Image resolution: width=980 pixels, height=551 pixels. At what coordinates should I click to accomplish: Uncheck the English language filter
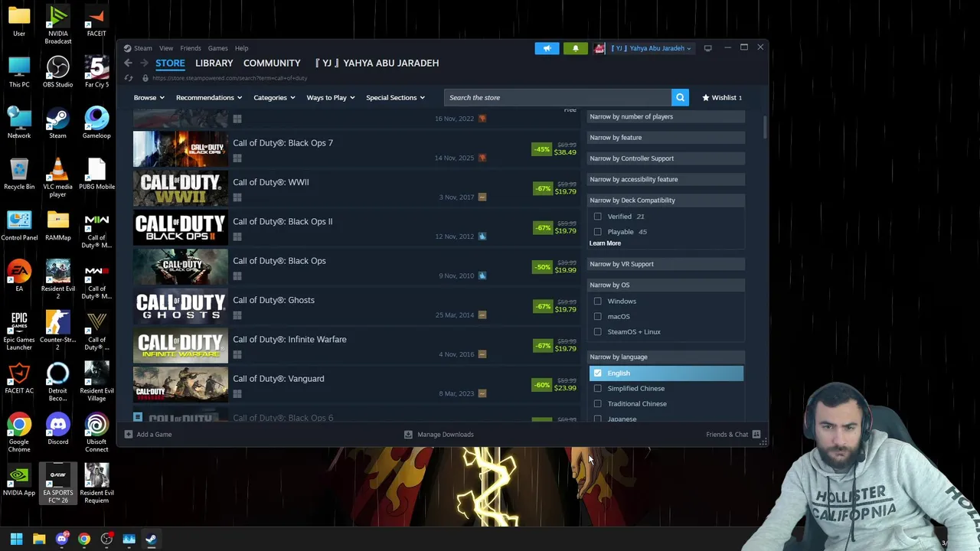597,373
